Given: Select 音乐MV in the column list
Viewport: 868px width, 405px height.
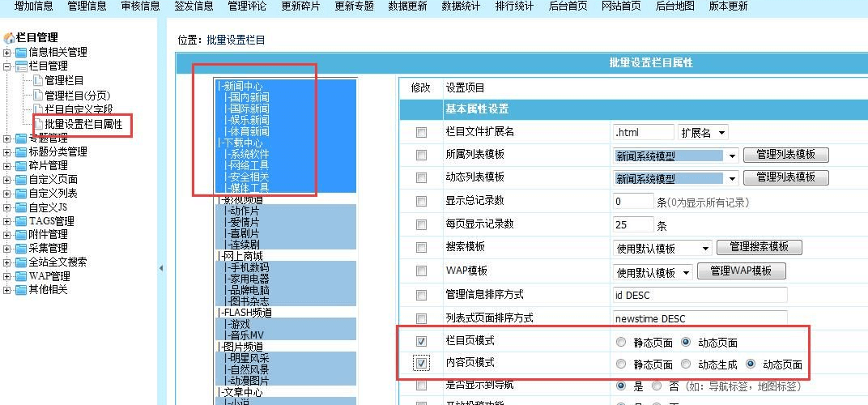Looking at the screenshot, I should point(246,336).
